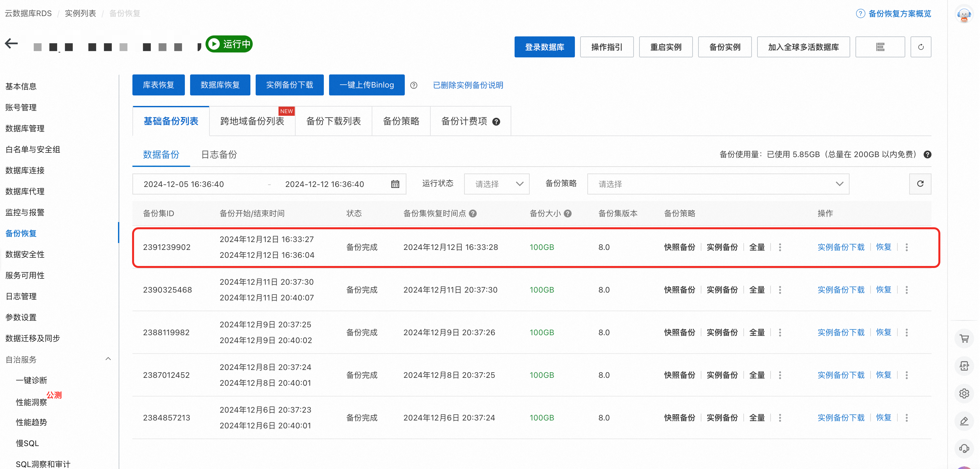Click the help icon next to 一键上传Binlog
The width and height of the screenshot is (980, 469).
pos(414,85)
